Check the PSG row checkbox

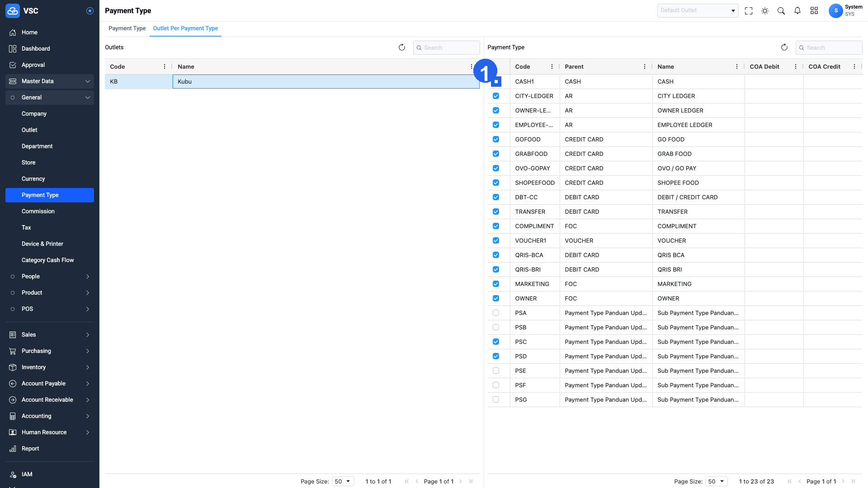(496, 400)
